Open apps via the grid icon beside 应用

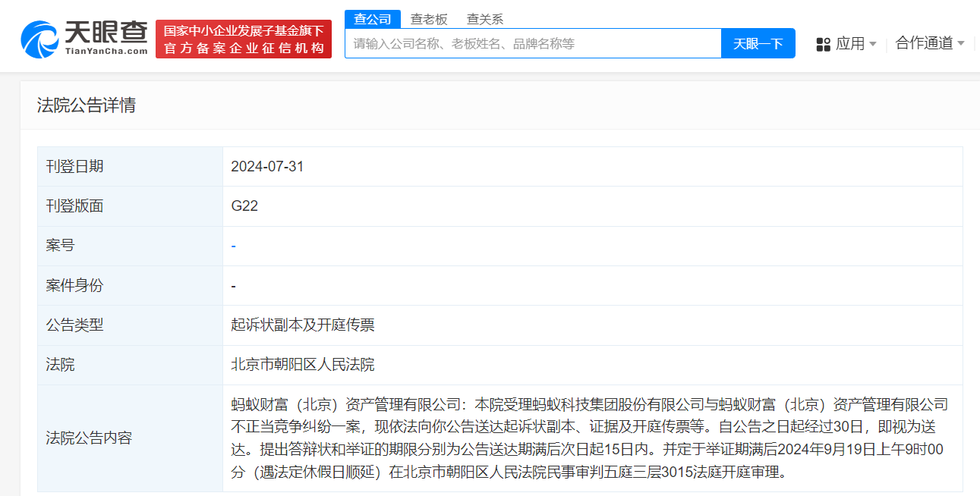[823, 45]
